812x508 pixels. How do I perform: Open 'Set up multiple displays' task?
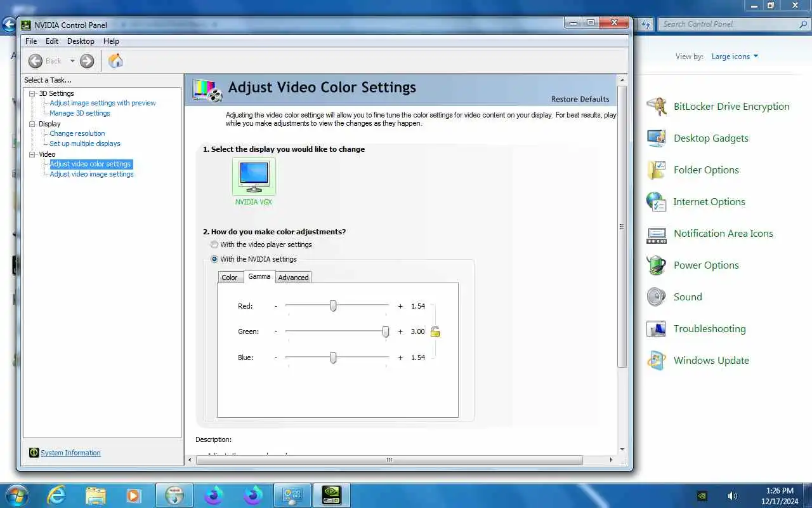pyautogui.click(x=85, y=144)
